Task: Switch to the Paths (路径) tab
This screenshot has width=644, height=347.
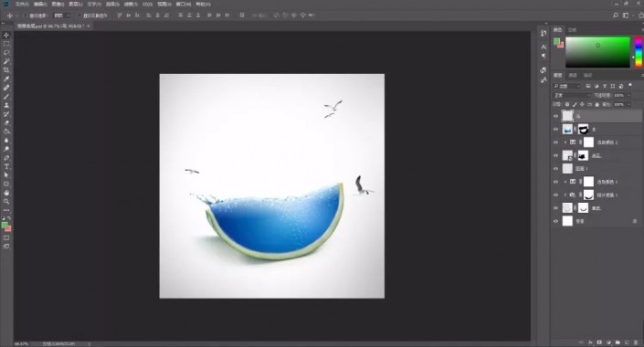Action: [x=587, y=75]
